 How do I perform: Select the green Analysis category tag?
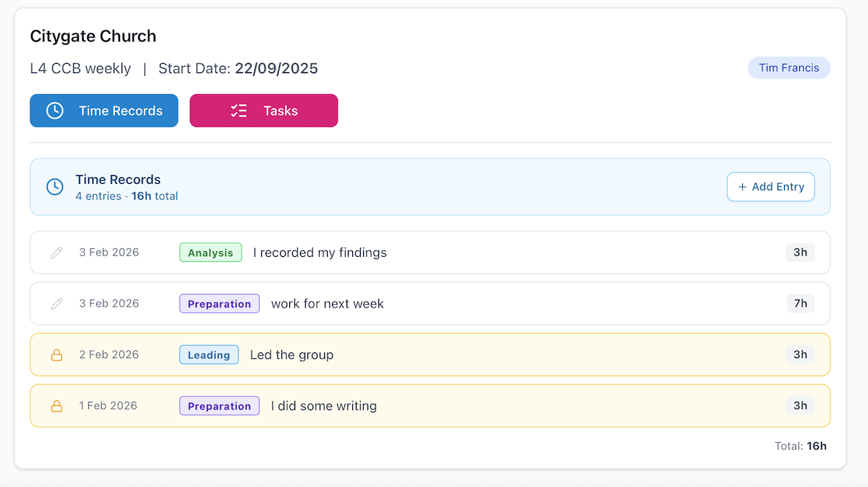click(x=210, y=253)
